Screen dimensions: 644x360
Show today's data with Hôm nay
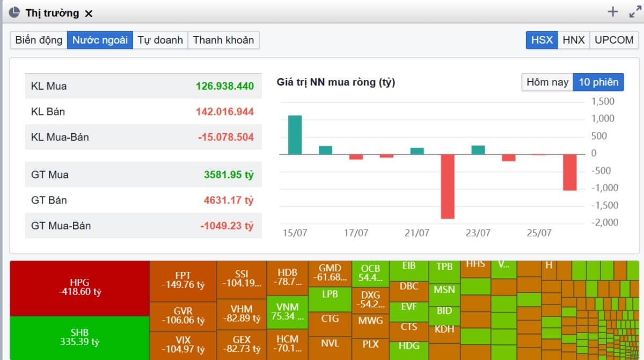[x=547, y=82]
